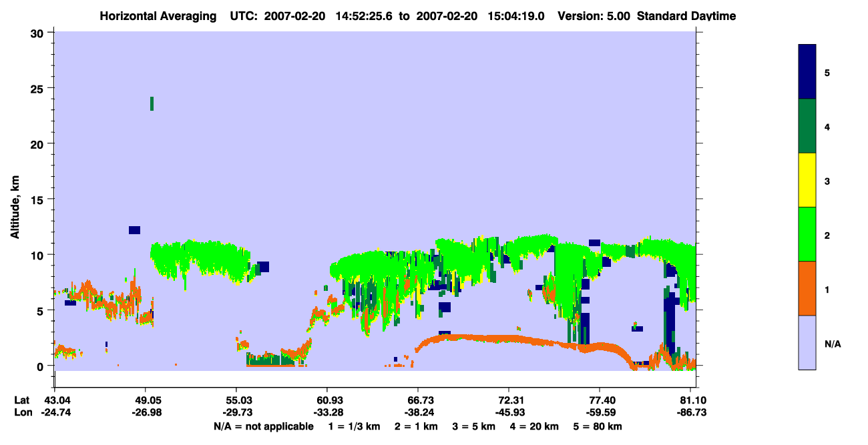This screenshot has height=445, width=868.
Task: Click latitude value 81.10
Action: point(693,400)
